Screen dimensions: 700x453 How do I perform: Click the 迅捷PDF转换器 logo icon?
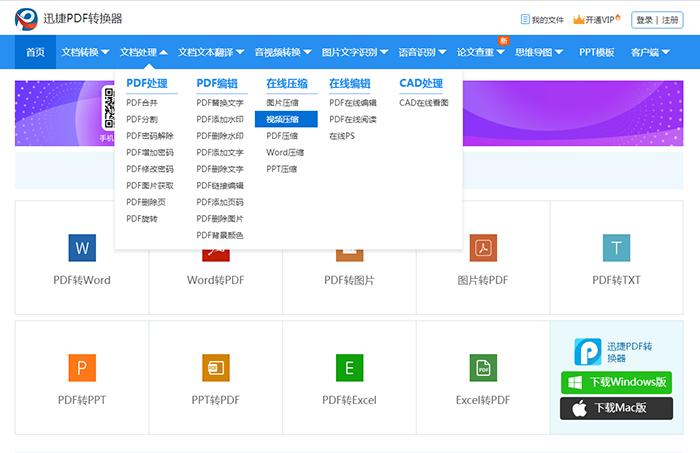coord(26,19)
